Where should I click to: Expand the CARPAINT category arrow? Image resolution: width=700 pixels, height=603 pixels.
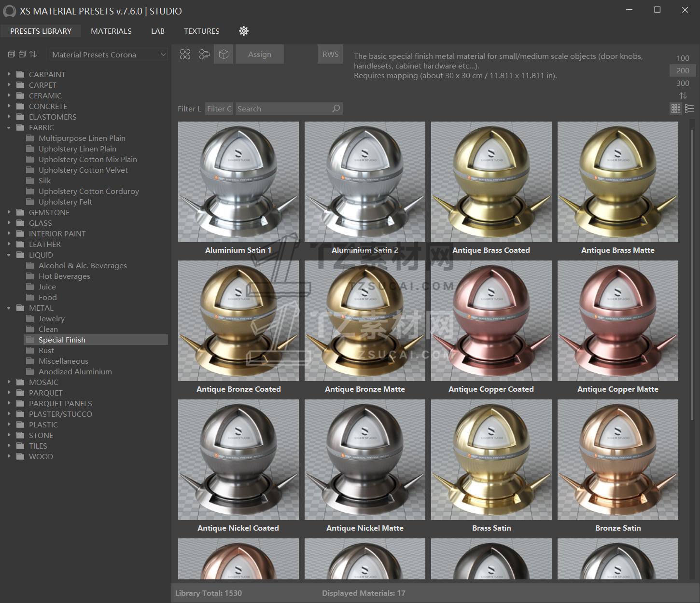[9, 74]
